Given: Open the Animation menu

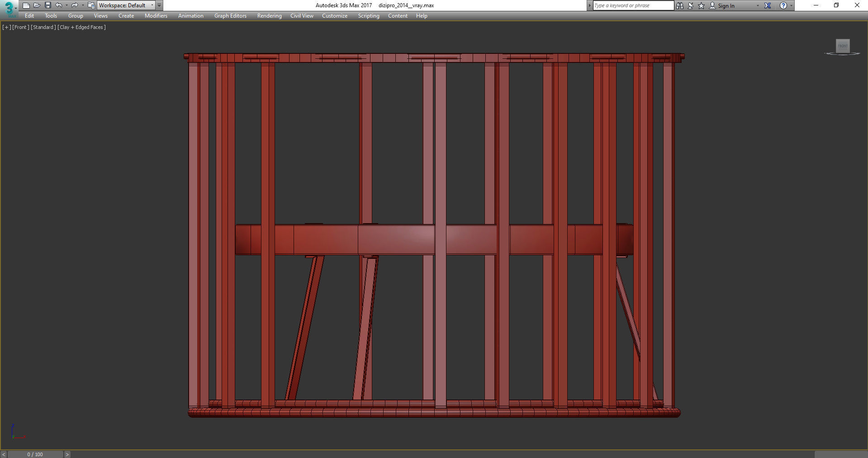Looking at the screenshot, I should pyautogui.click(x=191, y=16).
